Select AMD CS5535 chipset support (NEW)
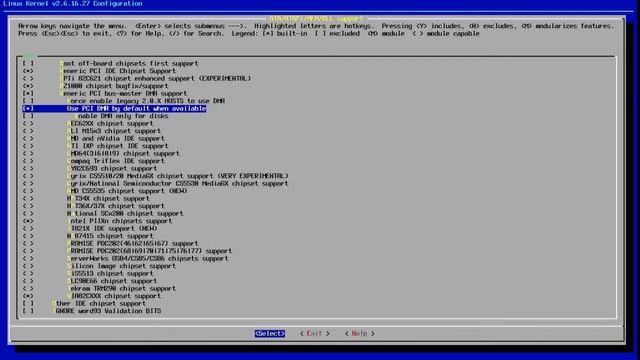640x360 pixels. point(105,191)
